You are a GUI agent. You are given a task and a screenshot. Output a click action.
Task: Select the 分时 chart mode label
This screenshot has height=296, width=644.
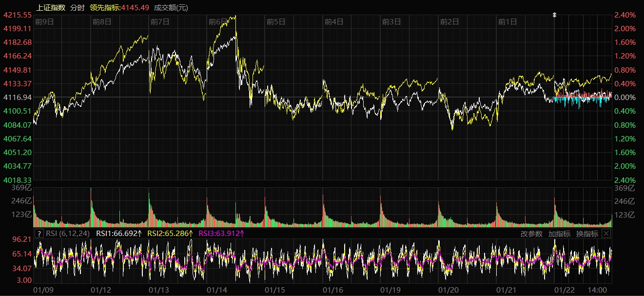[x=77, y=7]
